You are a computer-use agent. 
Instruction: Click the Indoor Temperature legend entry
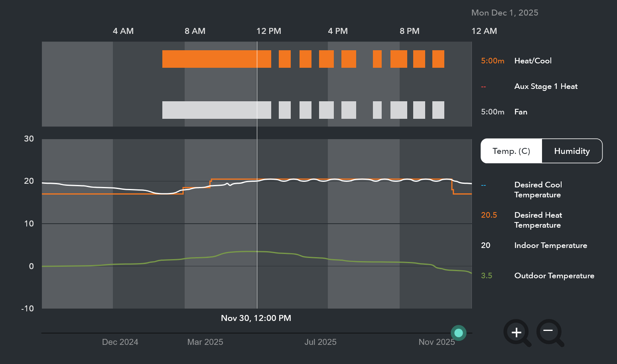(550, 246)
